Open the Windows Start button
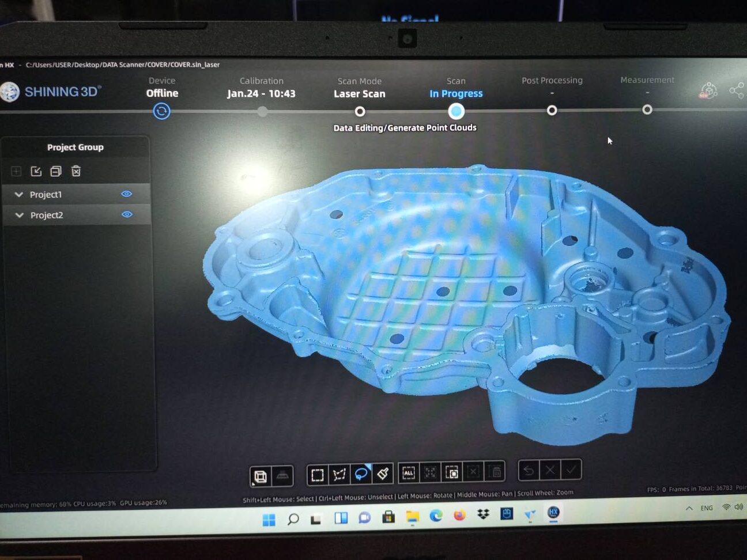The width and height of the screenshot is (747, 560). tap(269, 520)
